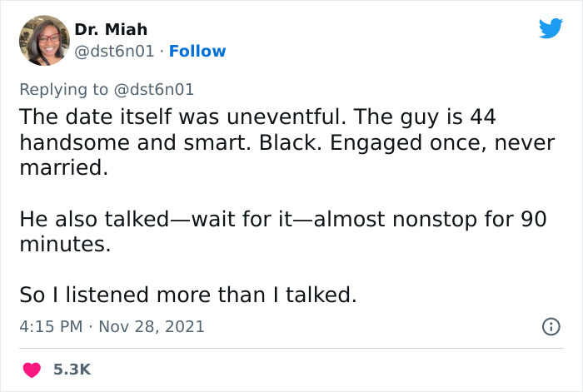Click the Dr. Miah display name
Image resolution: width=583 pixels, height=392 pixels.
click(x=111, y=29)
